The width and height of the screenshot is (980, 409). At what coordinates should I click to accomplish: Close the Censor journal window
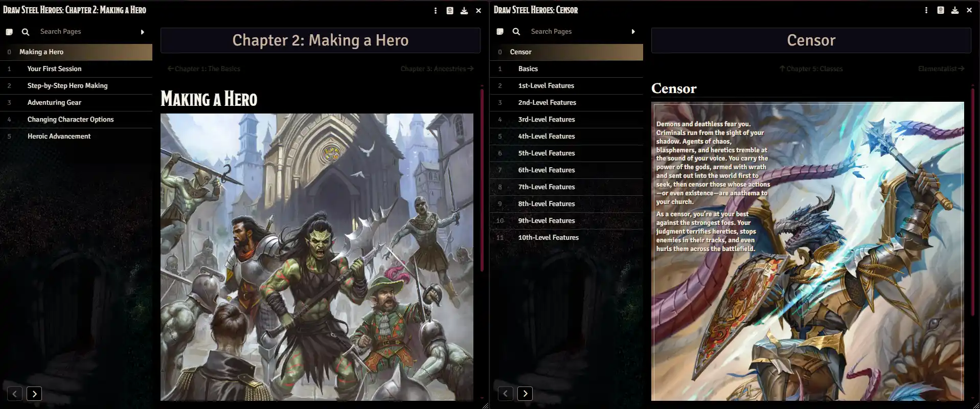[969, 10]
